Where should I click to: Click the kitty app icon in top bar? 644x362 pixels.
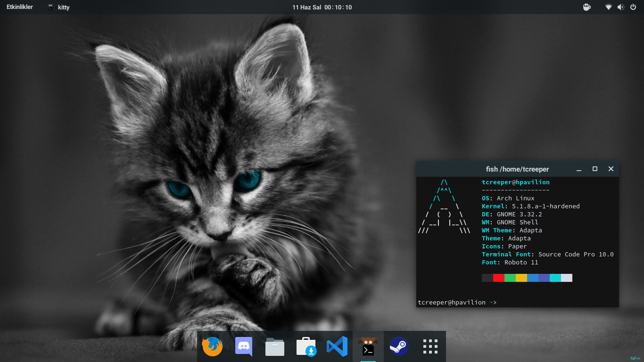51,7
